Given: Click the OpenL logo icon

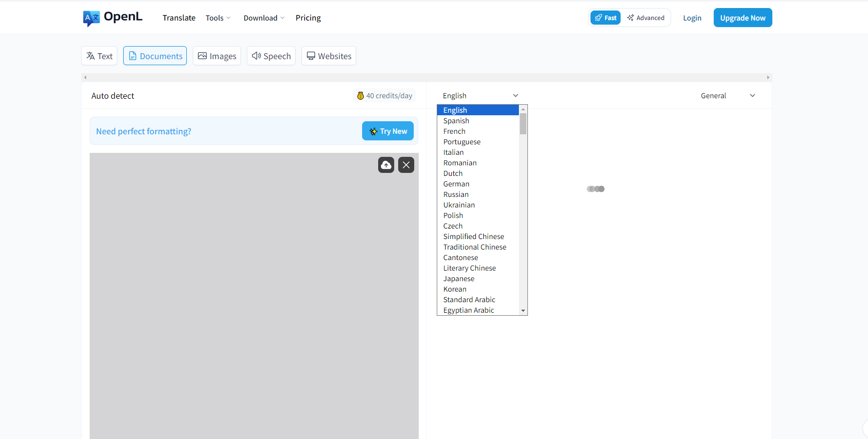Looking at the screenshot, I should click(x=91, y=18).
